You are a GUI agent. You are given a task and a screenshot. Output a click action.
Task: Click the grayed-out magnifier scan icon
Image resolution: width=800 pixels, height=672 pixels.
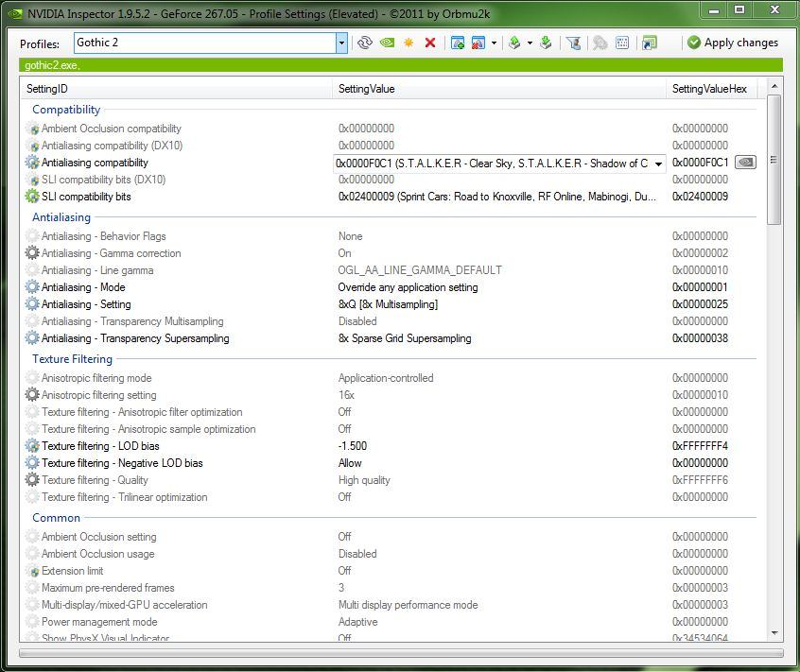coord(600,43)
